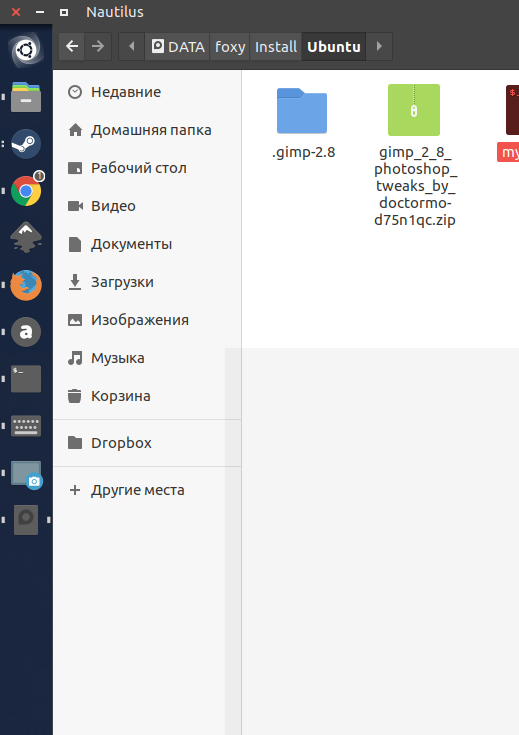Launch the Screenshot tool from the dock
This screenshot has height=735, width=519.
pyautogui.click(x=27, y=475)
